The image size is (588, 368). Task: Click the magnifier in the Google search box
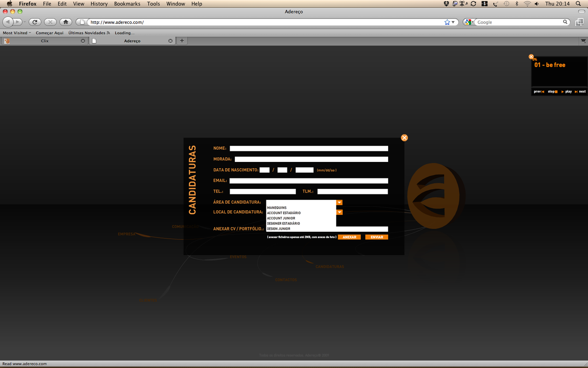tap(565, 22)
